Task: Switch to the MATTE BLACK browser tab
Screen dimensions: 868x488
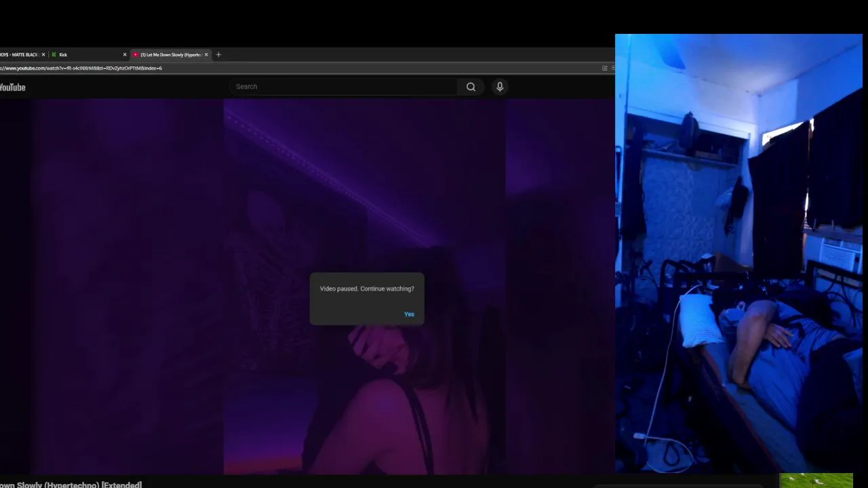Action: coord(22,54)
